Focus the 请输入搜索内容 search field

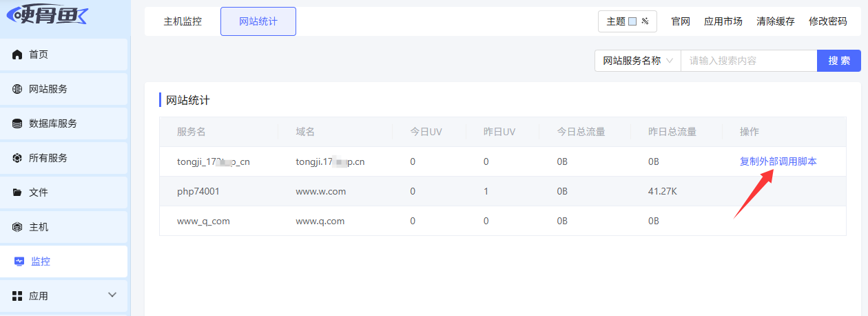coord(748,61)
